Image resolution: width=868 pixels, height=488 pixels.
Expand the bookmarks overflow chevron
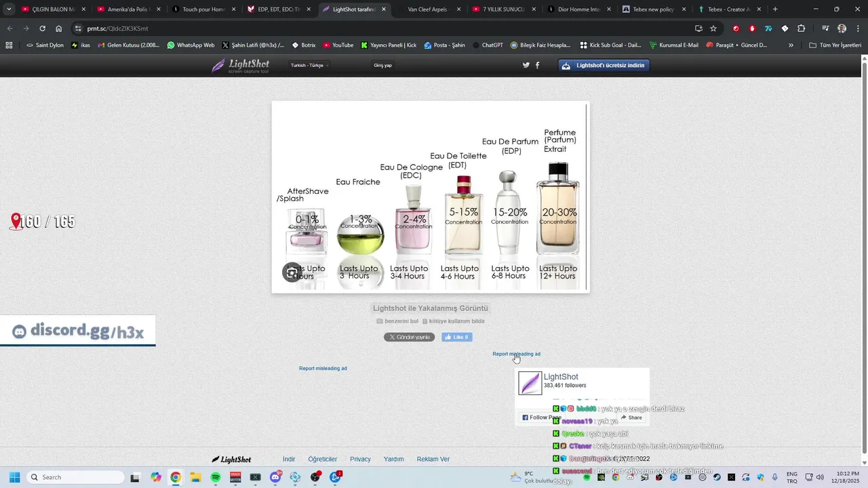(791, 45)
